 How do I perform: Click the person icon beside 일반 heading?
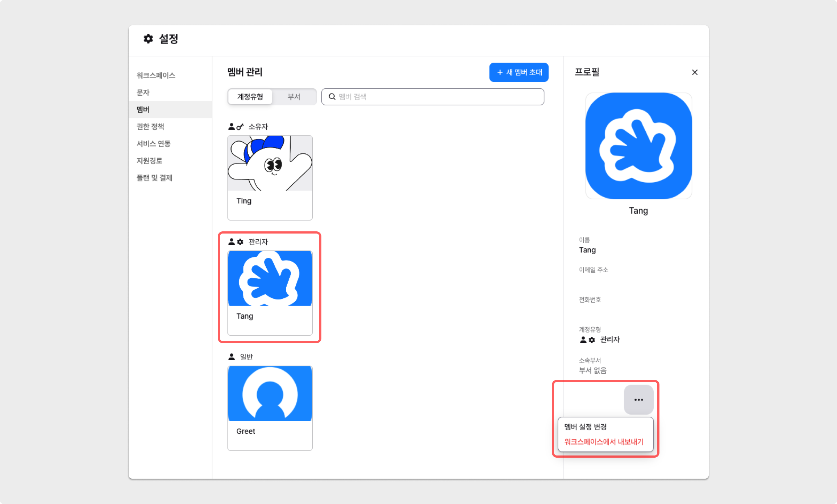pyautogui.click(x=232, y=357)
